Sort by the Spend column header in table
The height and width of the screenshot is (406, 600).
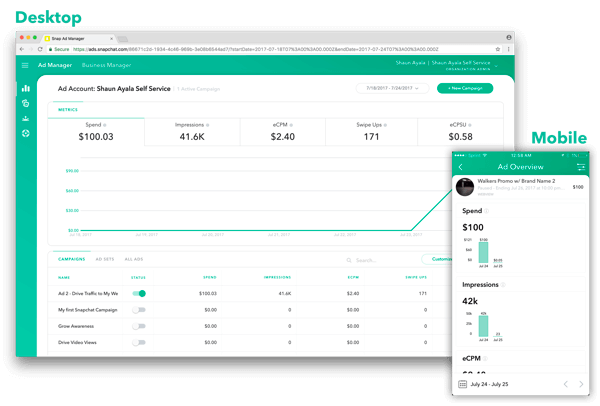pyautogui.click(x=210, y=277)
